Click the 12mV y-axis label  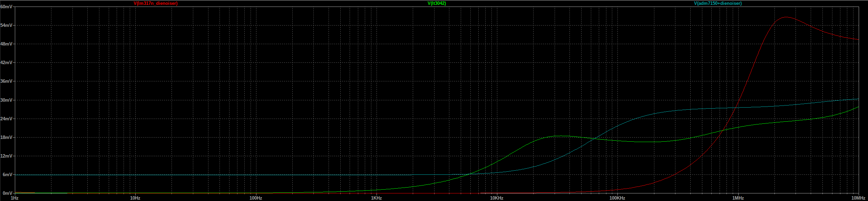7,156
